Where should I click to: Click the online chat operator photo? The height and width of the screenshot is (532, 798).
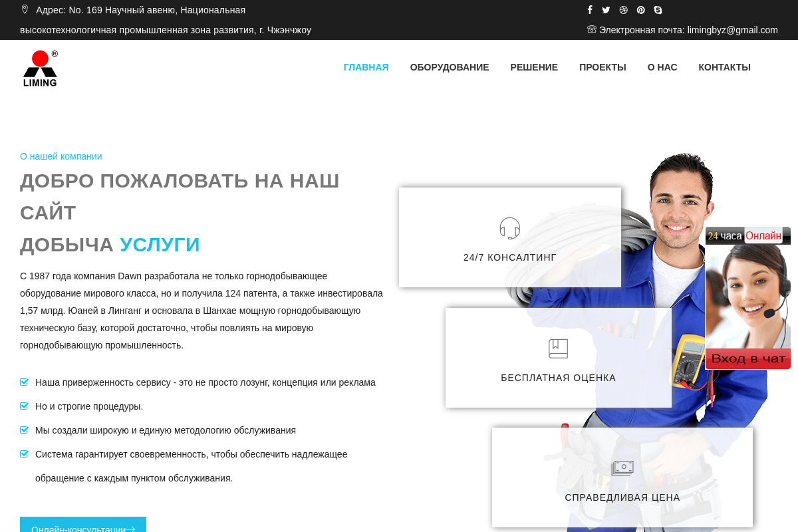click(x=747, y=296)
